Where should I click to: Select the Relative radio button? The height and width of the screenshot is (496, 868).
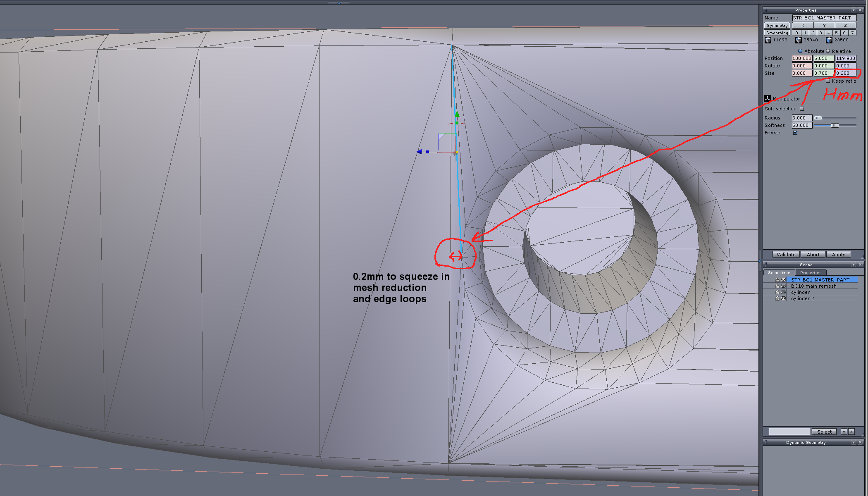coord(828,51)
